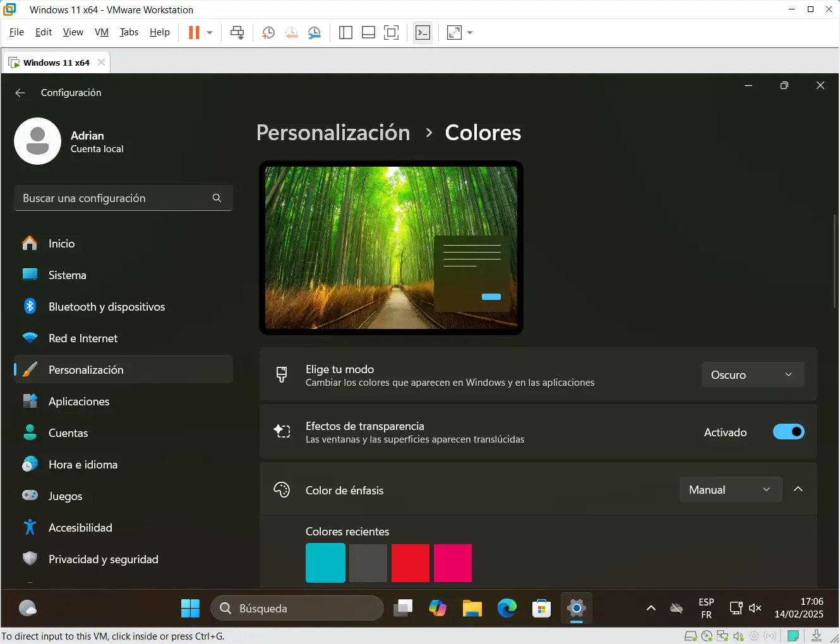Open Juegos settings category
Screen dimensions: 840x644
click(x=123, y=496)
